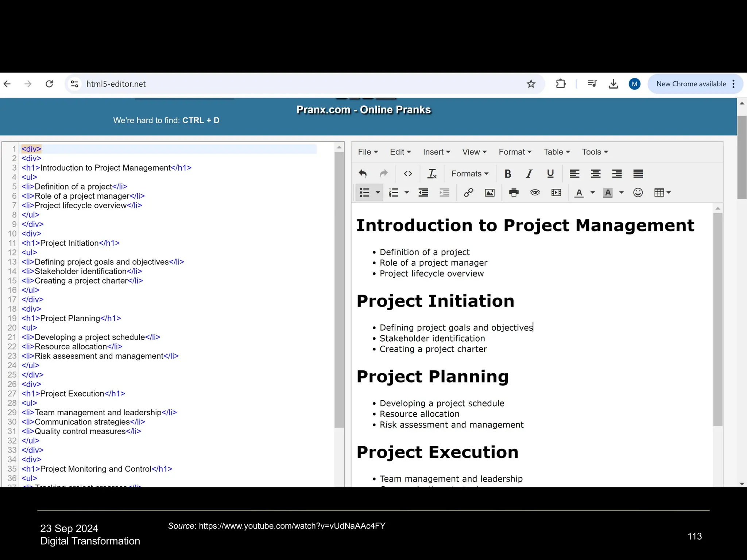Open media control icon in Chrome toolbar

coord(592,84)
